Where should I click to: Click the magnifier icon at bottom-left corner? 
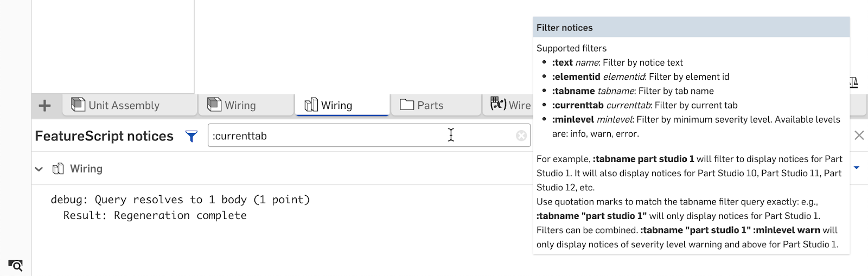tap(15, 265)
